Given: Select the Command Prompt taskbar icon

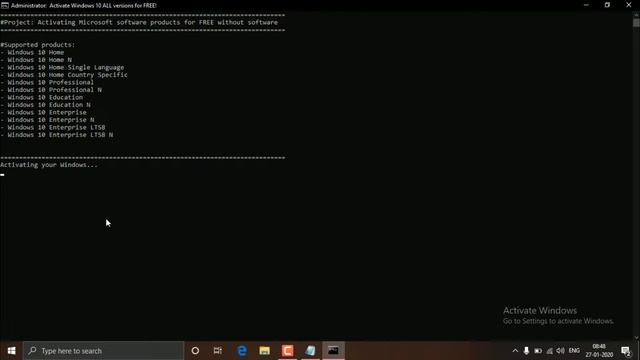Looking at the screenshot, I should coord(333,351).
